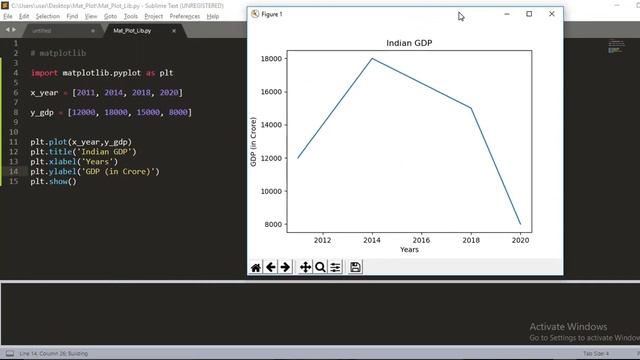The width and height of the screenshot is (640, 360).
Task: Click the '# matplotlib' comment line
Action: tap(58, 53)
